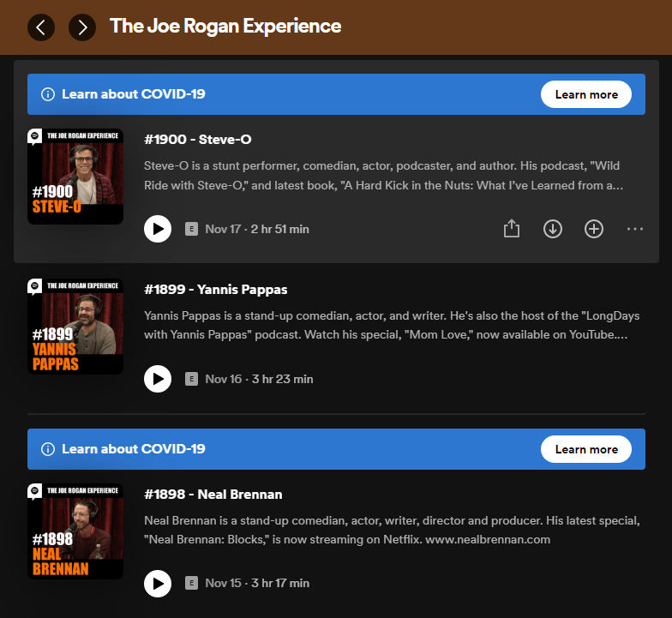Open episode title #1898 - Neal Brennan
The image size is (672, 618).
click(x=213, y=494)
